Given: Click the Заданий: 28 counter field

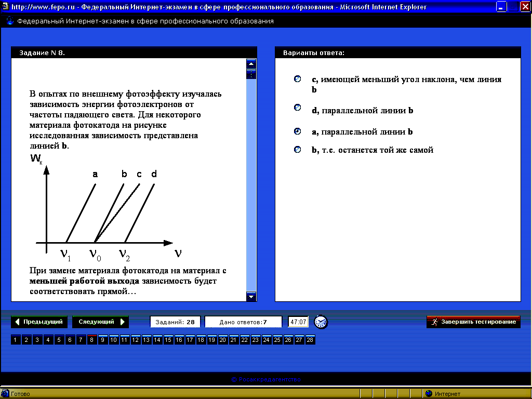Looking at the screenshot, I should click(175, 322).
